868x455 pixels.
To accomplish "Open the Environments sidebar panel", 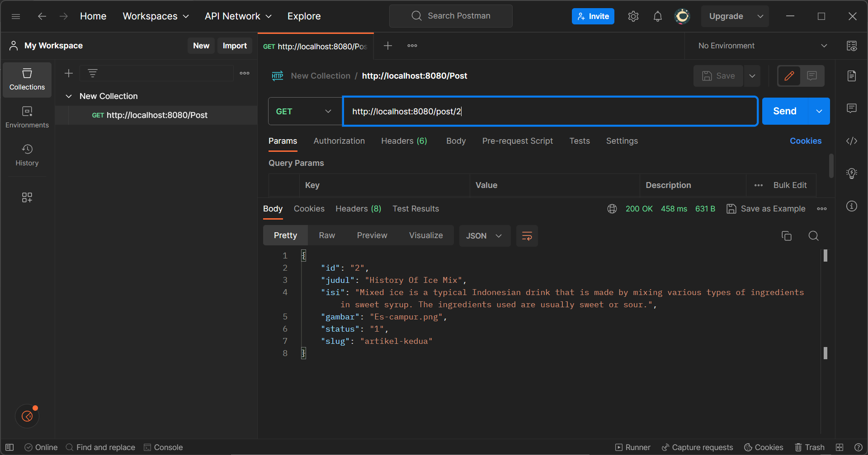I will [x=27, y=117].
